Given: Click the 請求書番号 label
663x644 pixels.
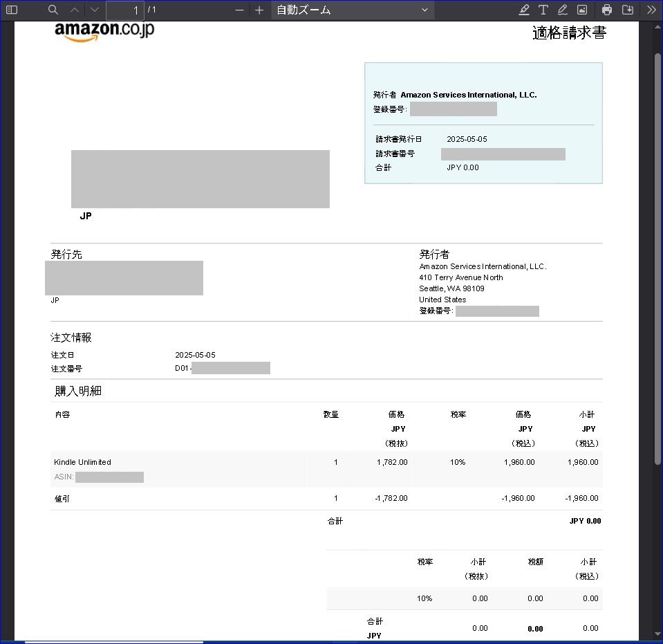Looking at the screenshot, I should (x=395, y=154).
